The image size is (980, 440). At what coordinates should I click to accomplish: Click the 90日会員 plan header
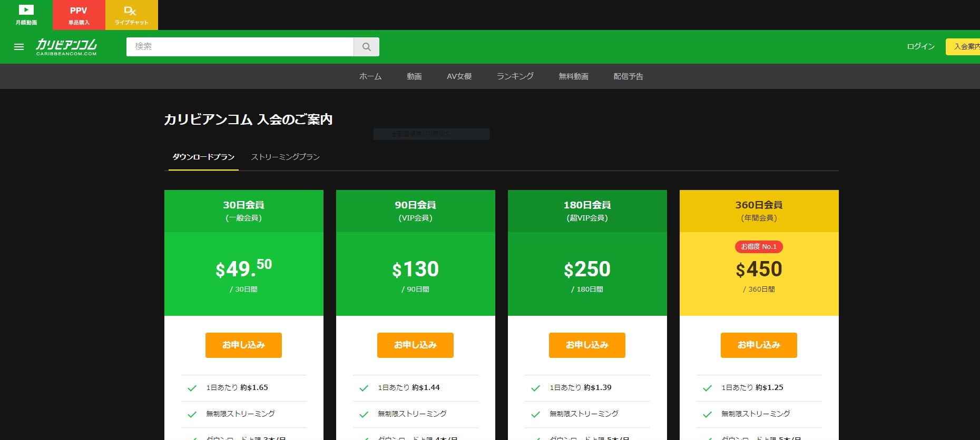(x=416, y=211)
